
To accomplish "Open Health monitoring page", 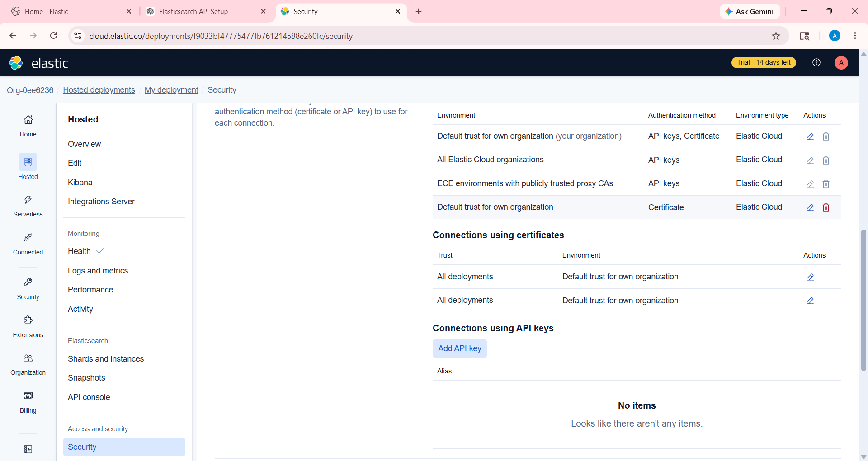I will click(x=79, y=251).
